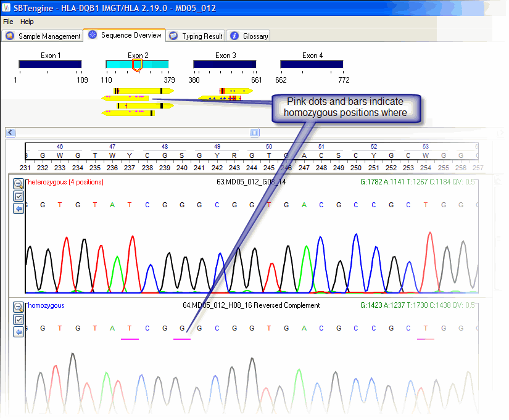This screenshot has width=509, height=420.
Task: Click position number 238 in the ruler
Action: click(x=147, y=168)
